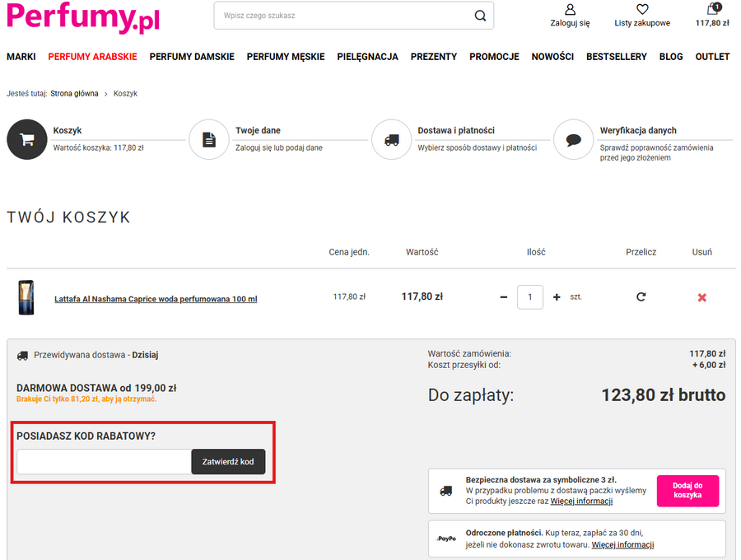Click the search magnifier icon
Image resolution: width=741 pixels, height=560 pixels.
[x=480, y=16]
